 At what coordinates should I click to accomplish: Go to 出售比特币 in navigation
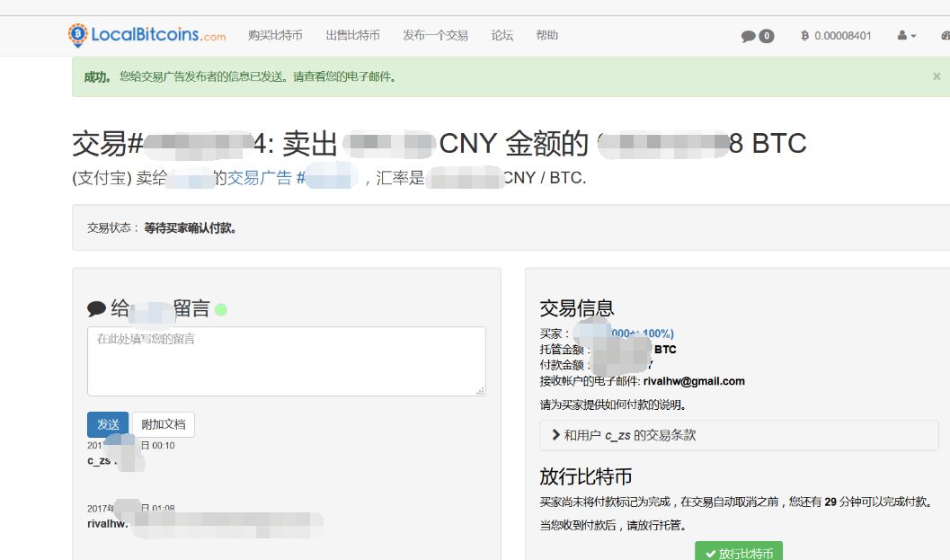(352, 35)
